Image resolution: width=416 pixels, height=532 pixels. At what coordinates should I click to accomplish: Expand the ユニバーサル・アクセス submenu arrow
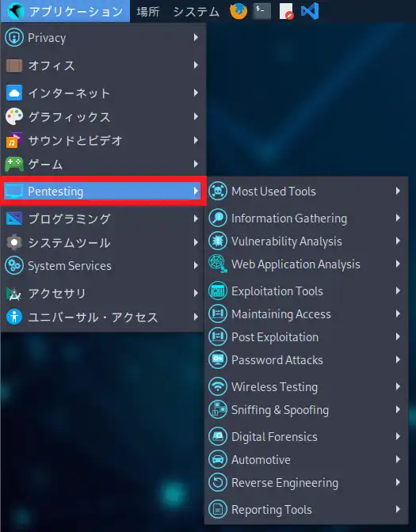pos(196,317)
